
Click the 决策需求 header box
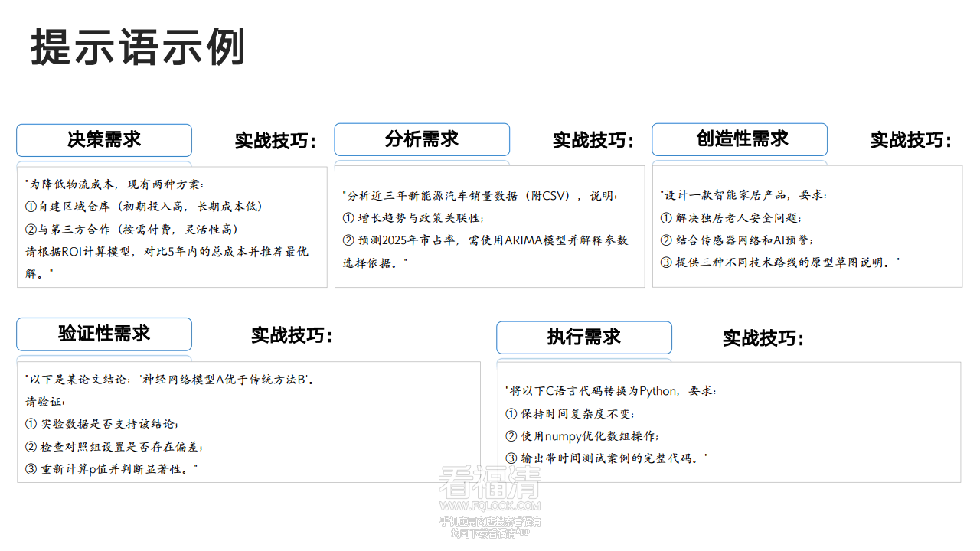(104, 140)
